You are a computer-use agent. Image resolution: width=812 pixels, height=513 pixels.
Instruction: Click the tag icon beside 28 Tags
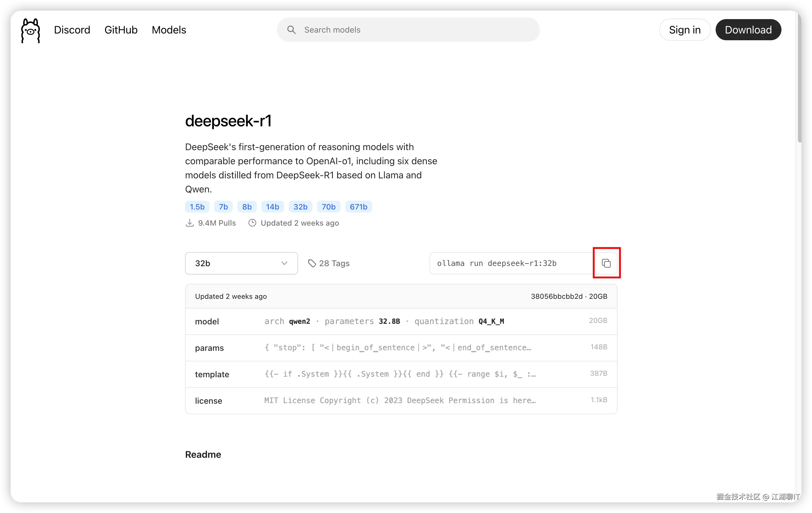(312, 263)
